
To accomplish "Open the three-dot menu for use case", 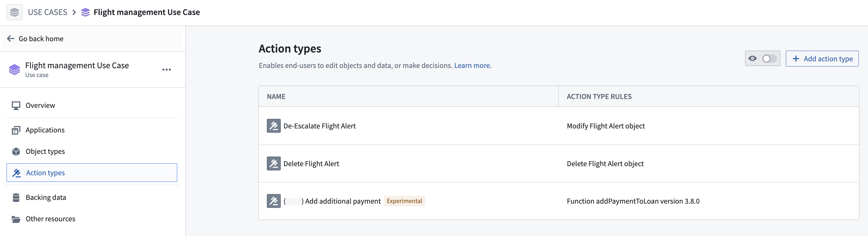I will [166, 70].
